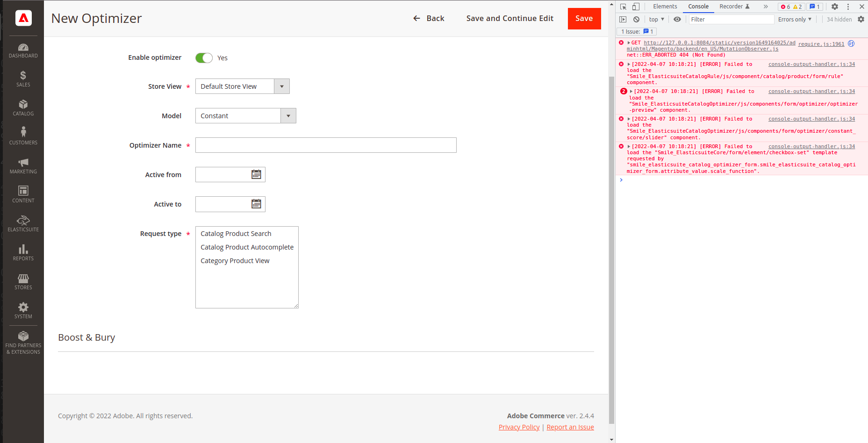
Task: Open the Recorder tab
Action: (x=732, y=7)
